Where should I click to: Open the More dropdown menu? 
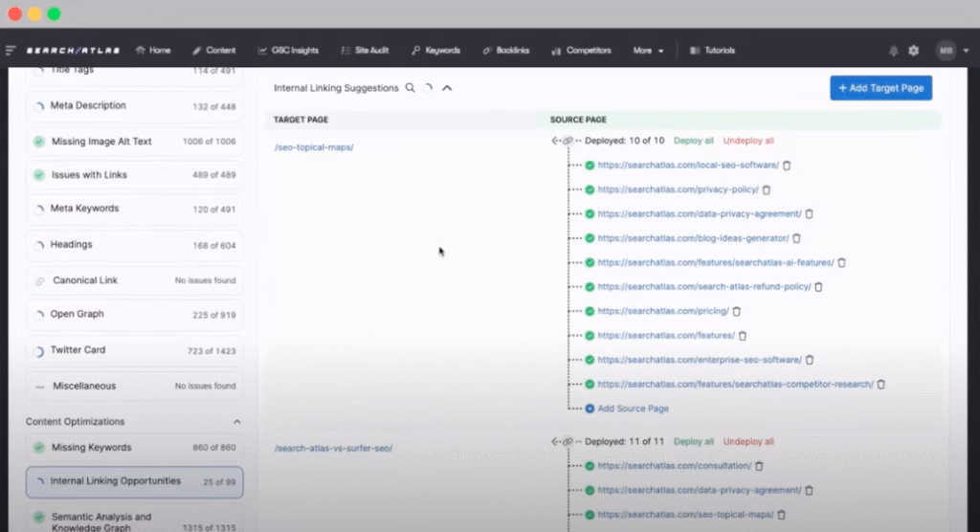coord(648,51)
